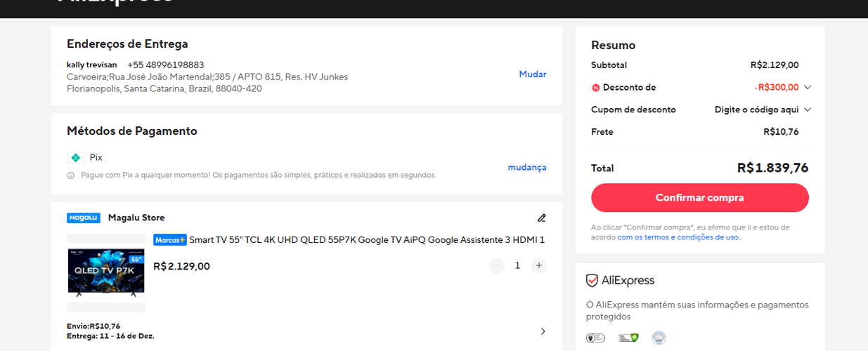Screen dimensions: 868x351
Task: Click the Pix payment icon
Action: 75,157
